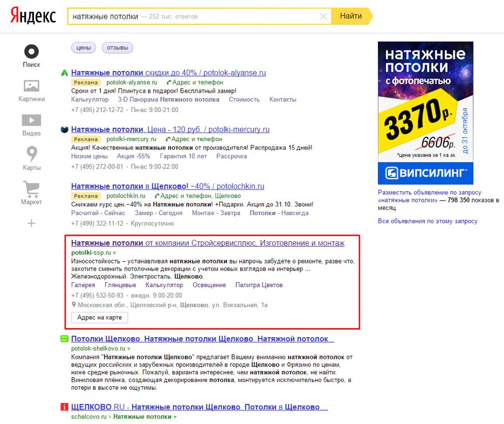Open potolochkin.ru Щелково ad headline
Image resolution: width=504 pixels, height=424 pixels.
coord(168,186)
